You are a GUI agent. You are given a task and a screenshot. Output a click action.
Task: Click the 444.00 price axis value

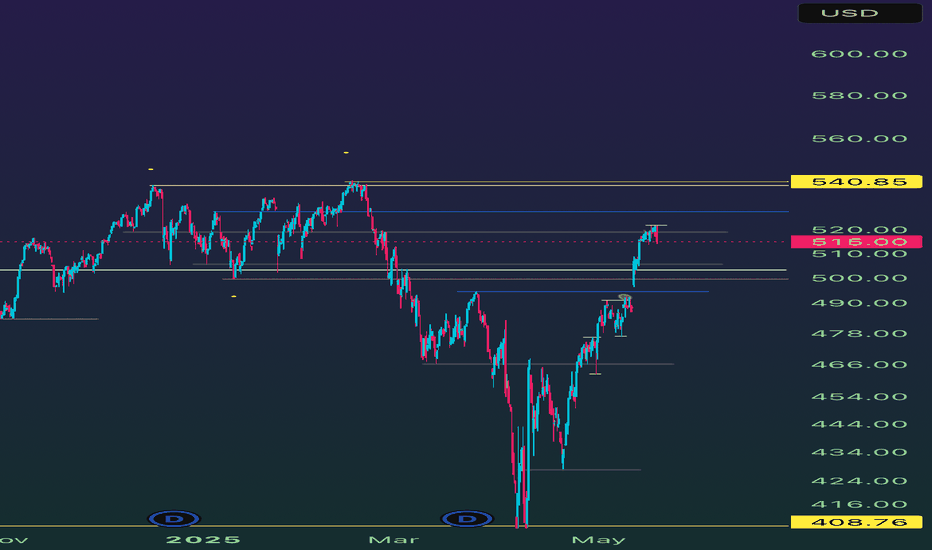pos(859,425)
